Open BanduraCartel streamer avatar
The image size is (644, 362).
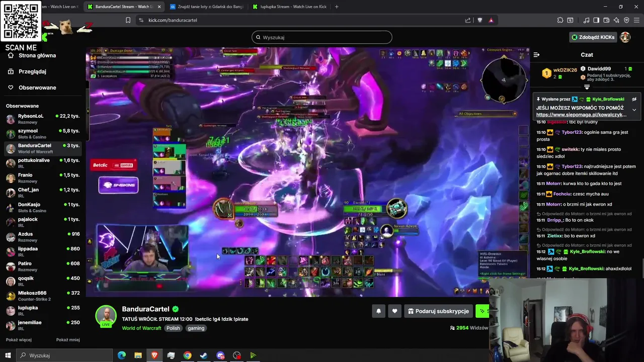106,316
